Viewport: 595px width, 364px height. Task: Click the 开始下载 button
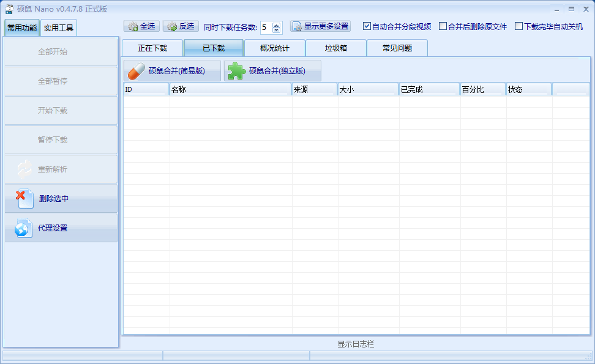61,110
